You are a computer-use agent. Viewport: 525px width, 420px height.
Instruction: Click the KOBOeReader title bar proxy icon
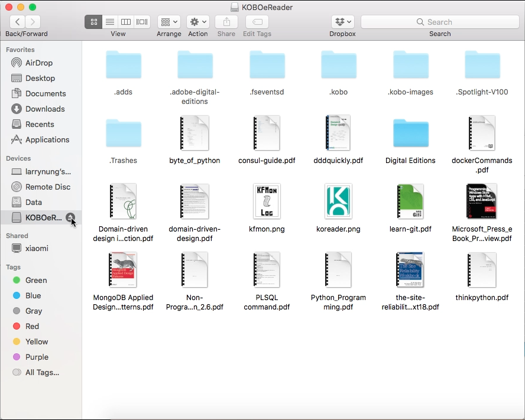click(x=235, y=7)
